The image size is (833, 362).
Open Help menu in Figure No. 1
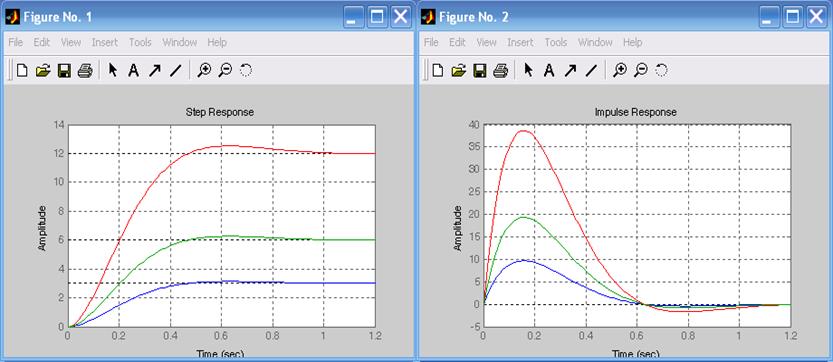217,42
